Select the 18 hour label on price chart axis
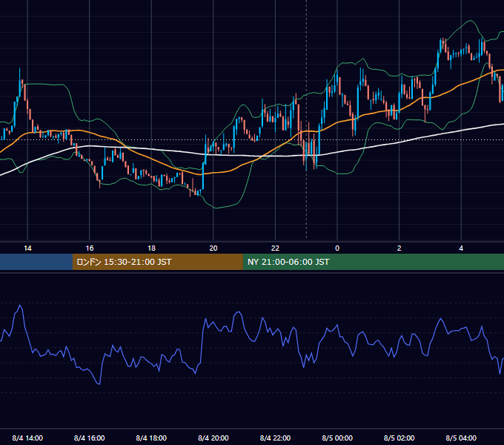 (x=151, y=248)
